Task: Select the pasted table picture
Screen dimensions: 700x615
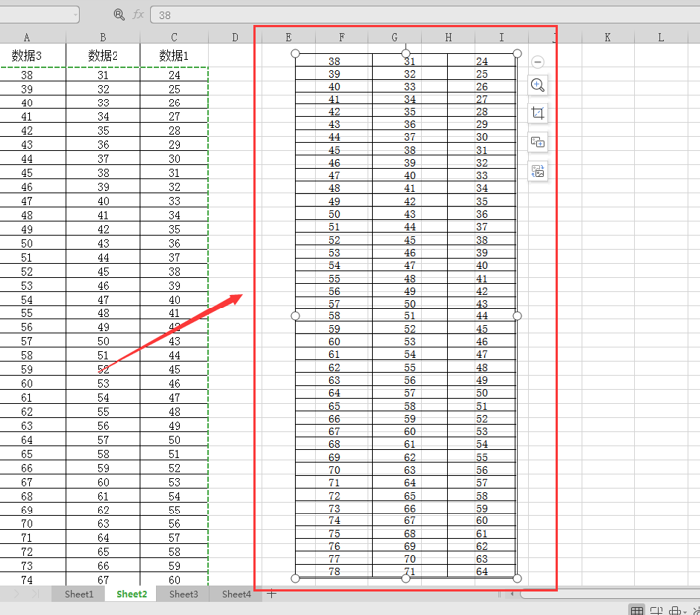Action: click(405, 315)
